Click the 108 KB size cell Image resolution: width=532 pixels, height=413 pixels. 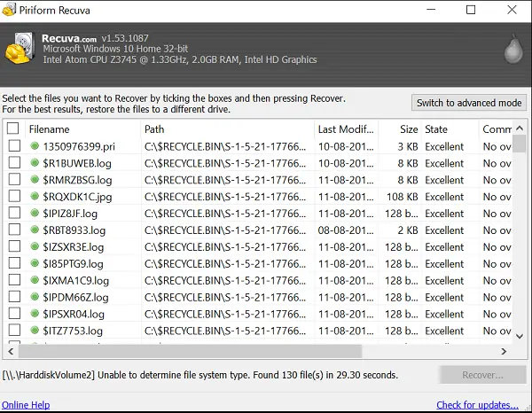pyautogui.click(x=402, y=197)
